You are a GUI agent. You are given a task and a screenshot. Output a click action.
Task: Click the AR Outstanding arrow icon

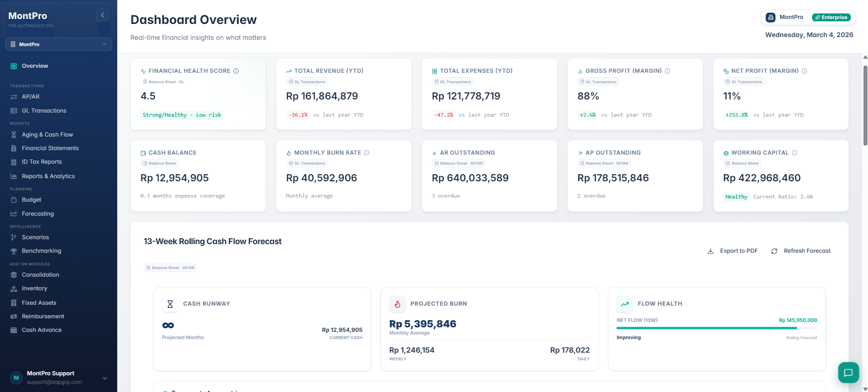point(434,153)
